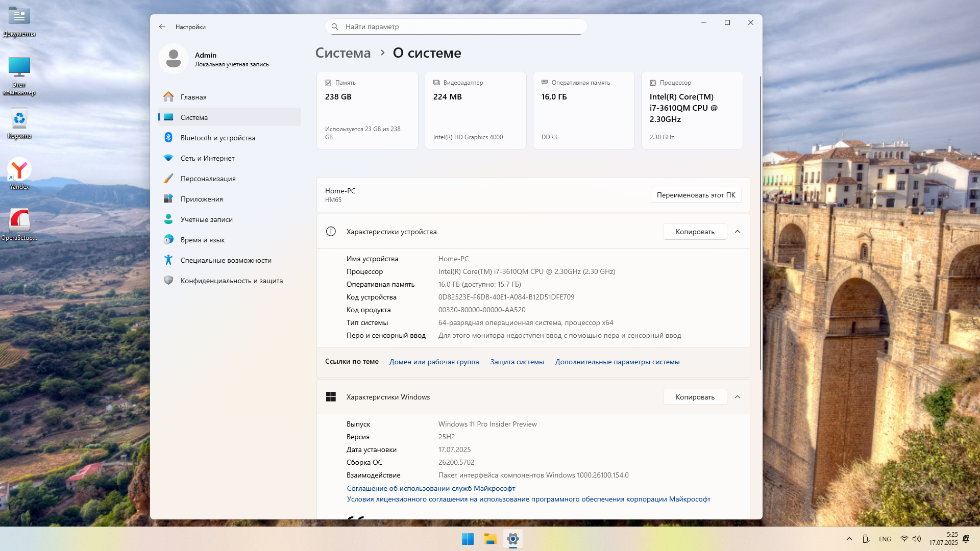Copy the device specifications
Viewport: 980px width, 551px height.
[695, 232]
